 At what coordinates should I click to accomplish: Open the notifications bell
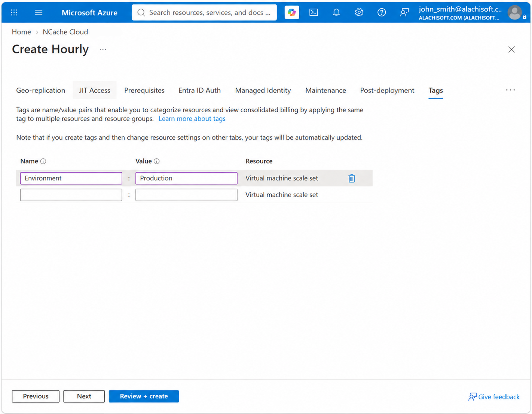(336, 12)
